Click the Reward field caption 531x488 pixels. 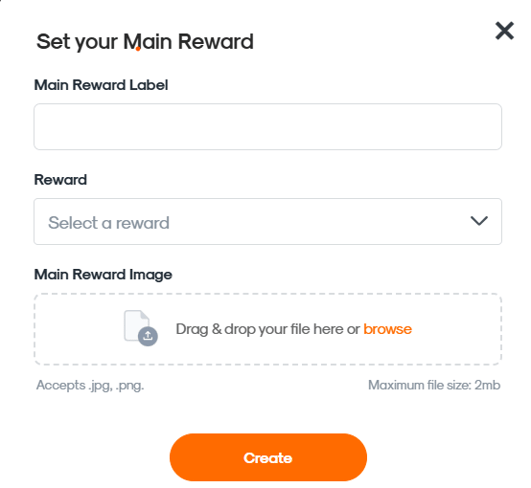[60, 179]
